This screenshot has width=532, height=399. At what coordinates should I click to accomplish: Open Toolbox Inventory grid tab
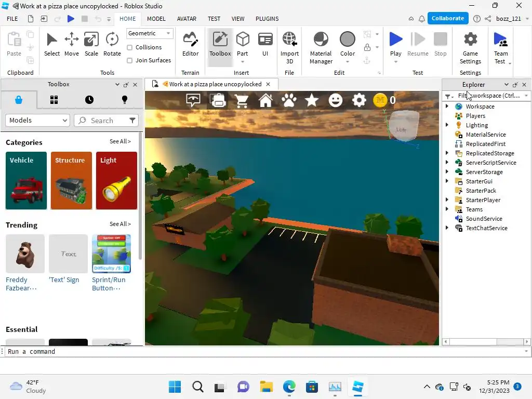coord(54,100)
